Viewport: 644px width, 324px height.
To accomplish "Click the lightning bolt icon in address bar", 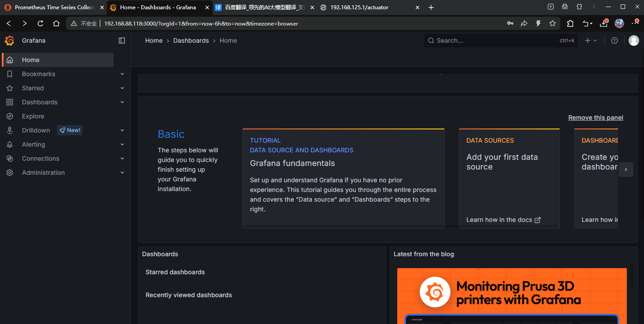I will click(x=538, y=23).
